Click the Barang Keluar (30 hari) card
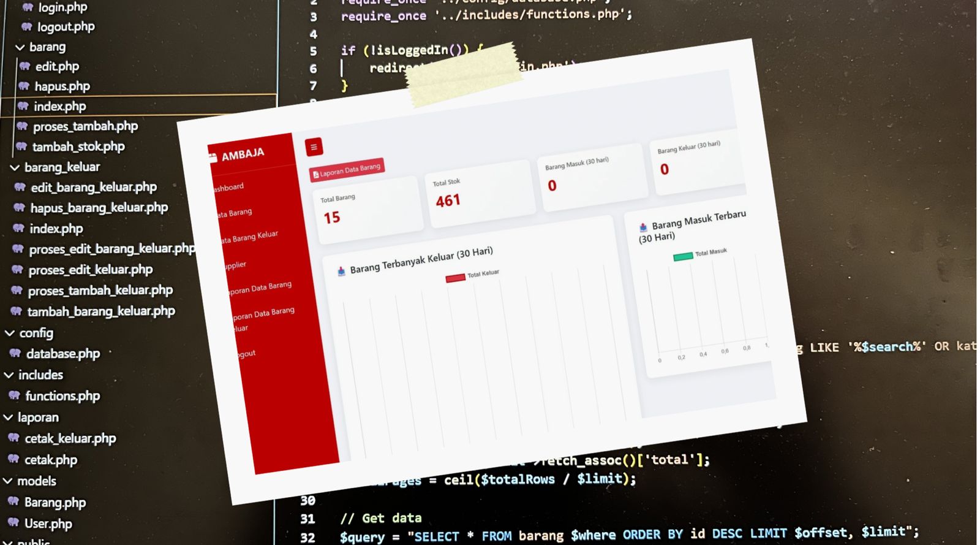This screenshot has width=980, height=545. pyautogui.click(x=698, y=162)
